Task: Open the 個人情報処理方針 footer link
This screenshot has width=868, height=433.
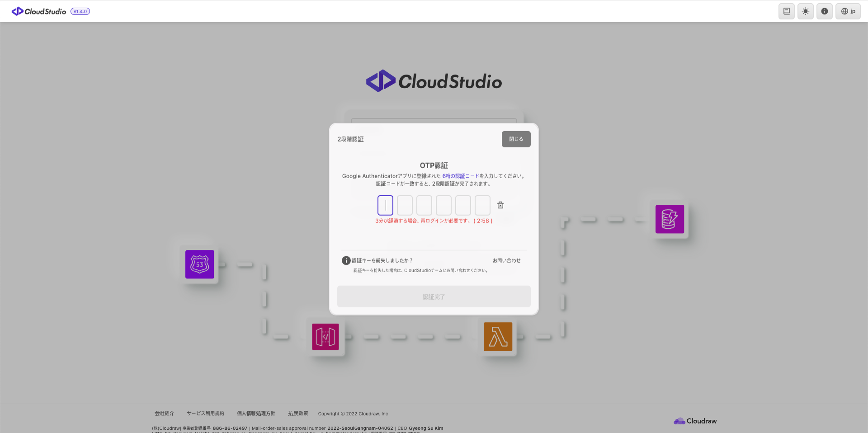Action: point(256,414)
